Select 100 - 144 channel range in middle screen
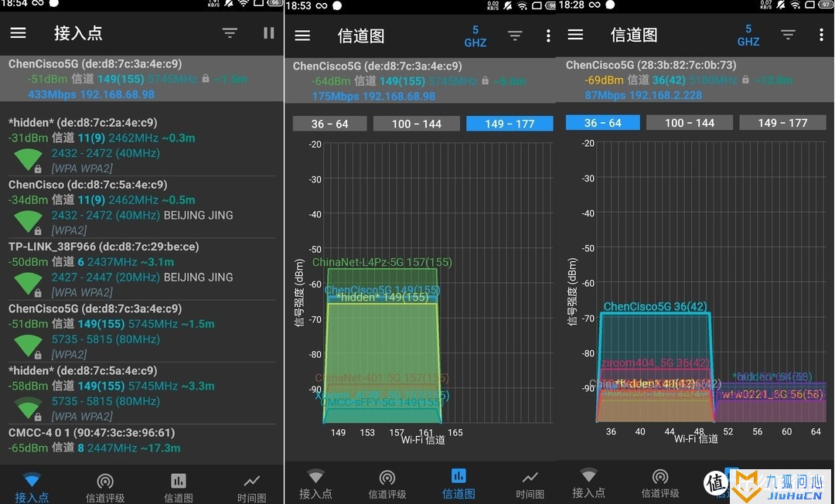 417,124
